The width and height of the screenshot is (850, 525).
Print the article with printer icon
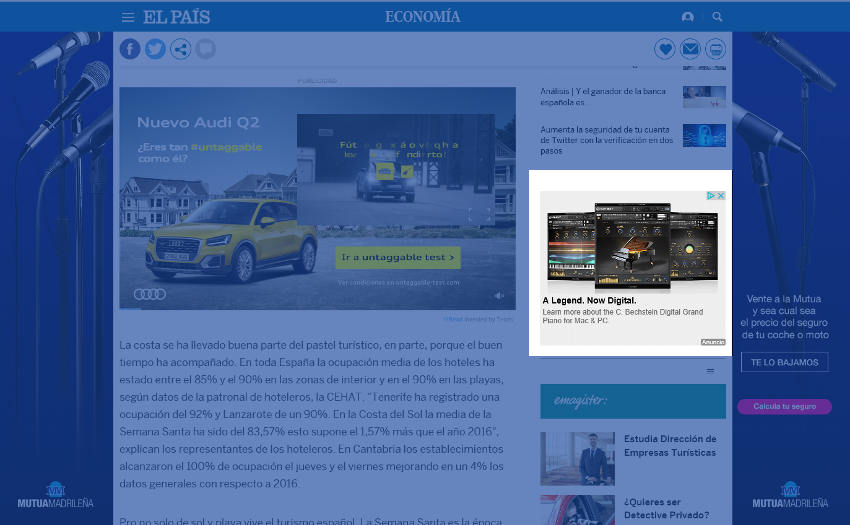tap(715, 49)
